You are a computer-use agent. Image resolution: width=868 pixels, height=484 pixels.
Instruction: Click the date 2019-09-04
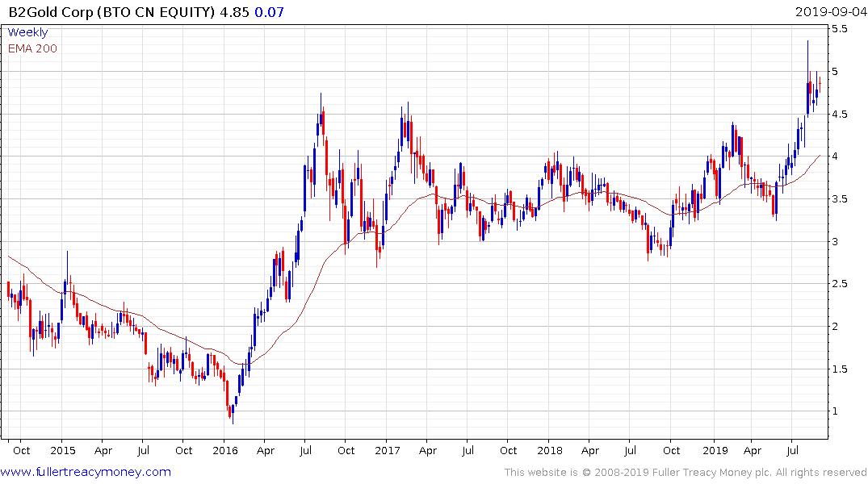pos(830,11)
